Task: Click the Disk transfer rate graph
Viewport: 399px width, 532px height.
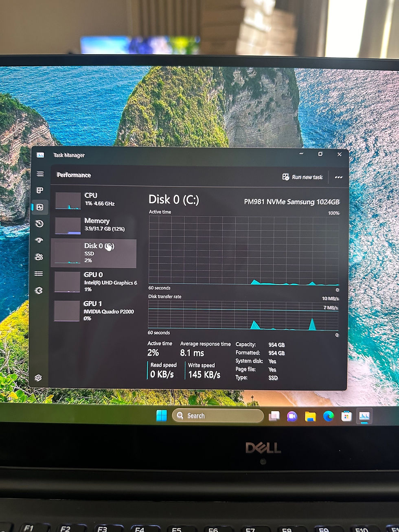Action: pyautogui.click(x=243, y=315)
